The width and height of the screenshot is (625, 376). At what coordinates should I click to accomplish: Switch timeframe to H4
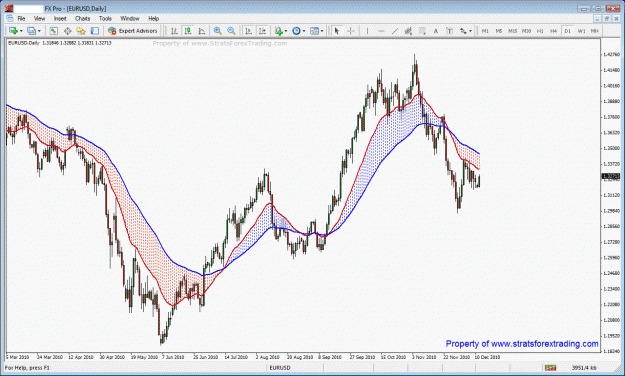click(554, 31)
